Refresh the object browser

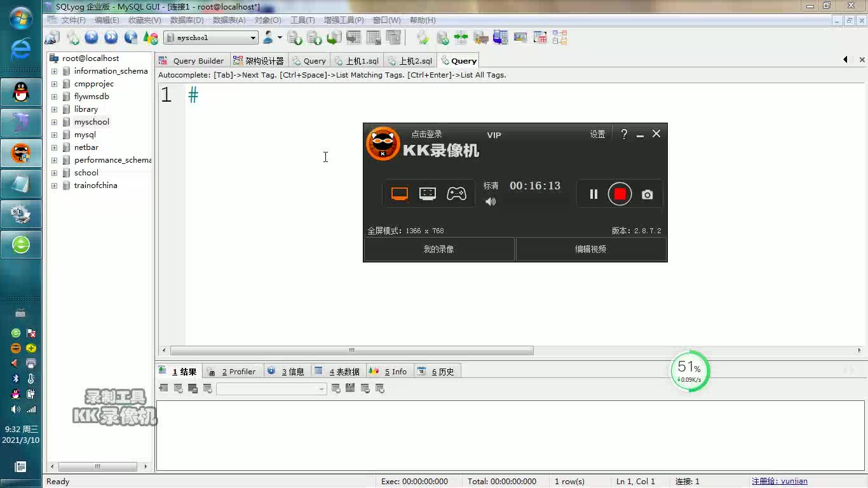(x=73, y=37)
